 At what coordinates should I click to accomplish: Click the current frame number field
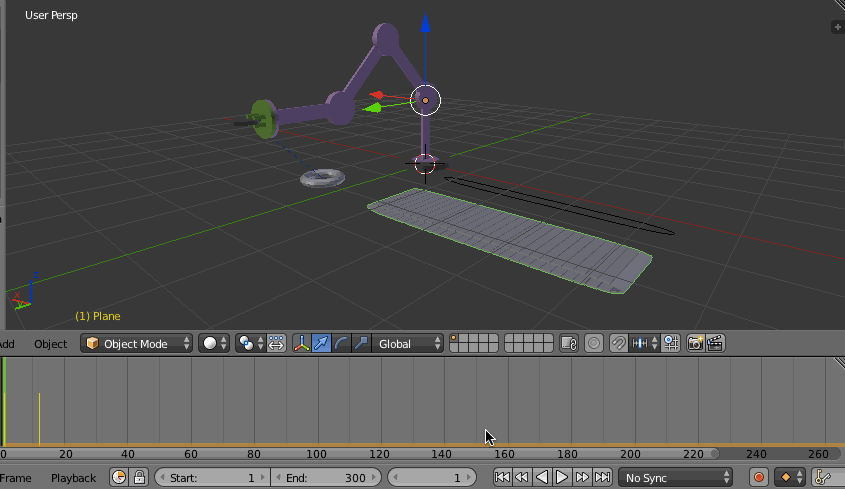pyautogui.click(x=432, y=478)
